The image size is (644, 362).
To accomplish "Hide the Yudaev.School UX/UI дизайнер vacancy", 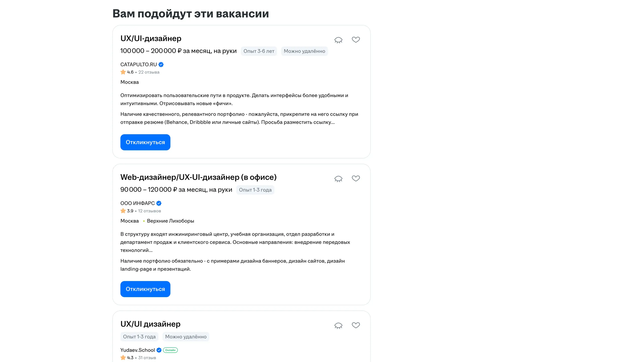I will click(338, 325).
